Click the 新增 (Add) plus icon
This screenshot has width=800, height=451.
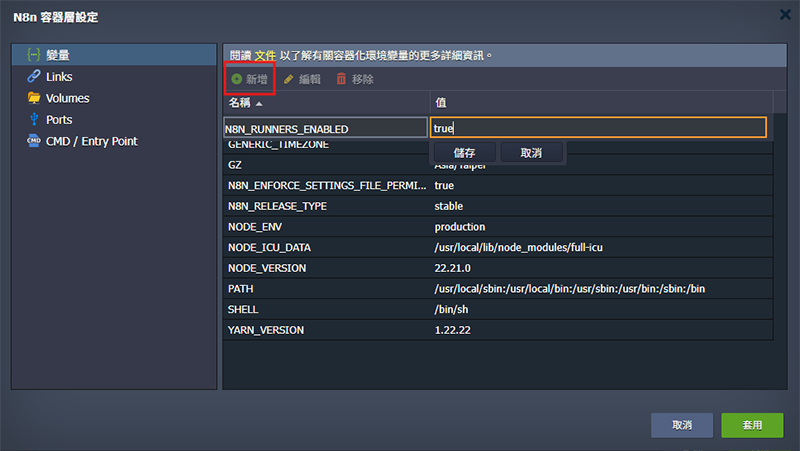[x=237, y=79]
